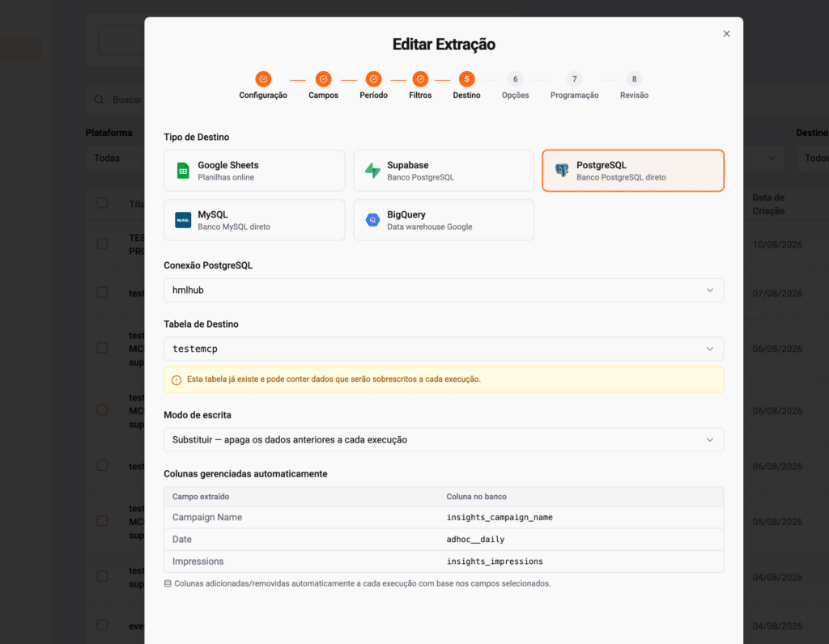Choose MySQL as destination type
Viewport: 829px width, 644px height.
coord(254,220)
